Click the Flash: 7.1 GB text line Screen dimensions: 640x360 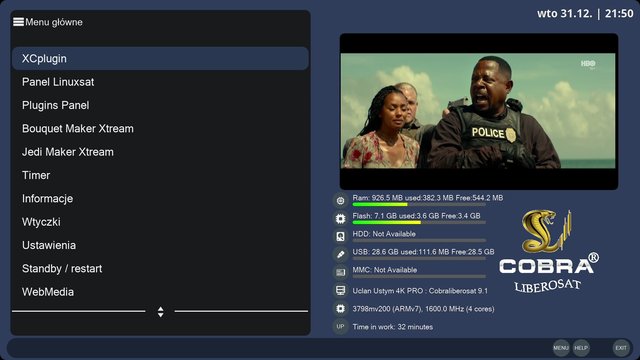(416, 216)
